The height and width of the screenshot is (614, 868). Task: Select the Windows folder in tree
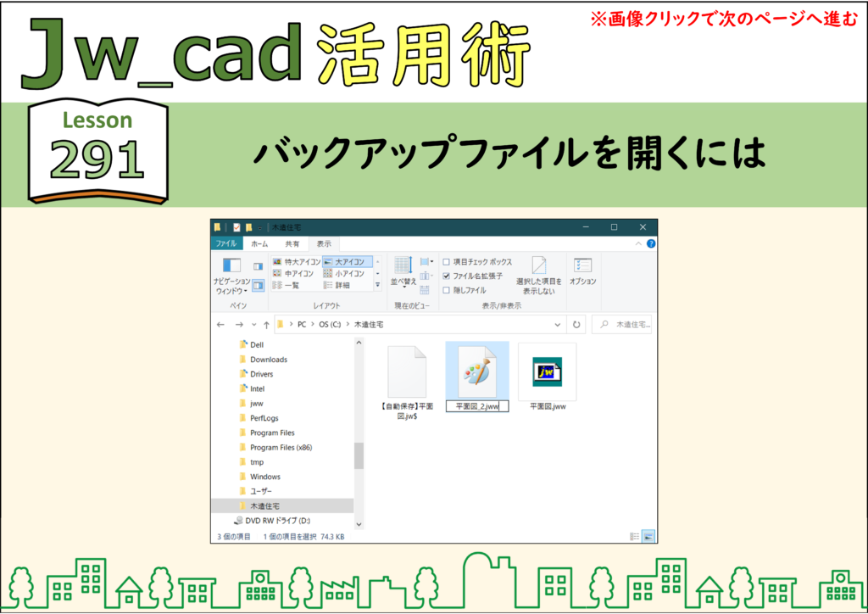tap(259, 477)
